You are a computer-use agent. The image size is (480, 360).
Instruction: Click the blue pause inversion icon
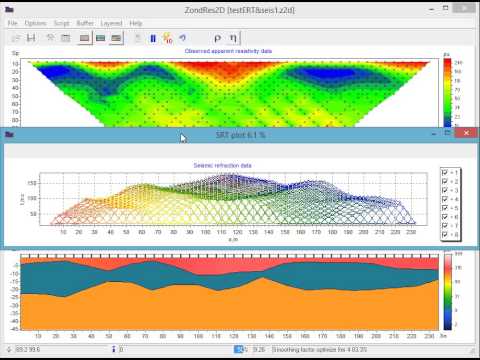click(153, 38)
